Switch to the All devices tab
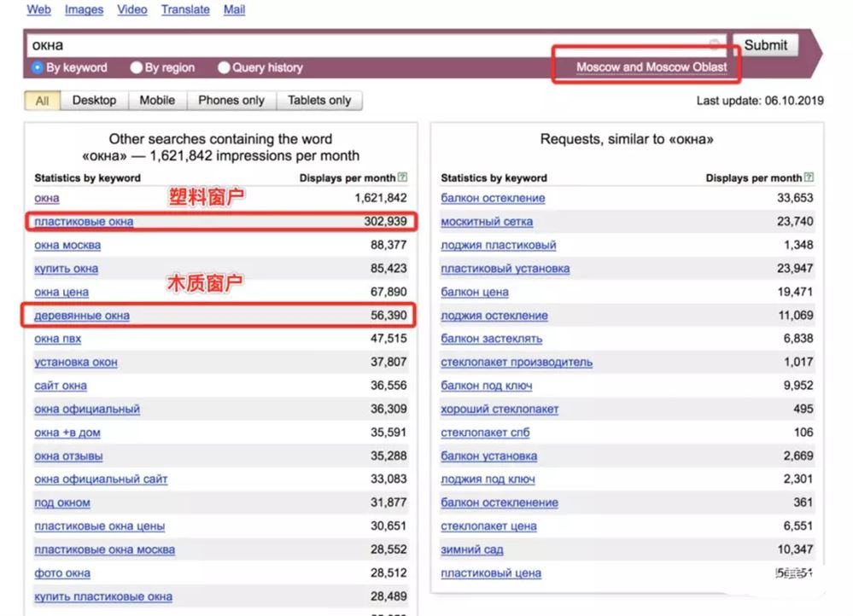 tap(42, 101)
